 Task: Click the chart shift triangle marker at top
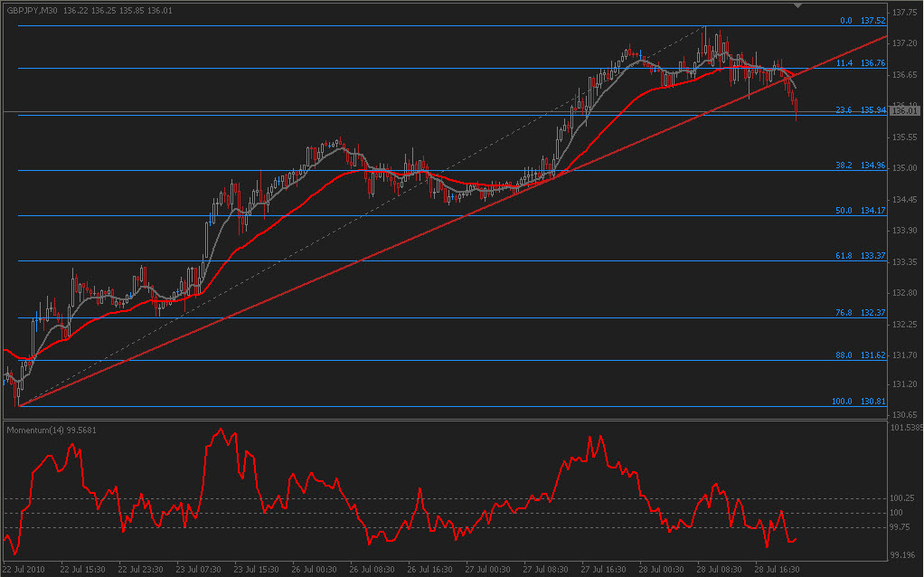coord(797,5)
